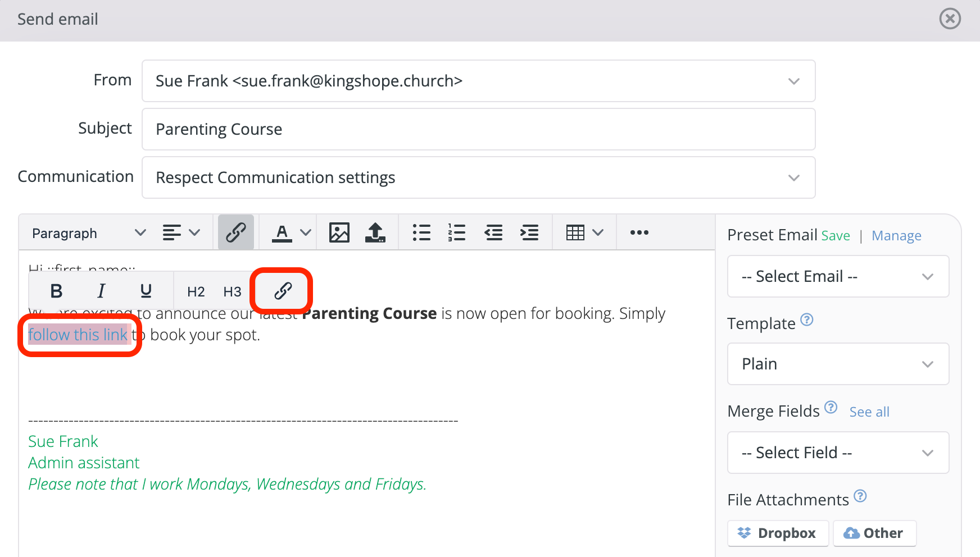Open the Paragraph style dropdown
980x557 pixels.
[x=87, y=232]
